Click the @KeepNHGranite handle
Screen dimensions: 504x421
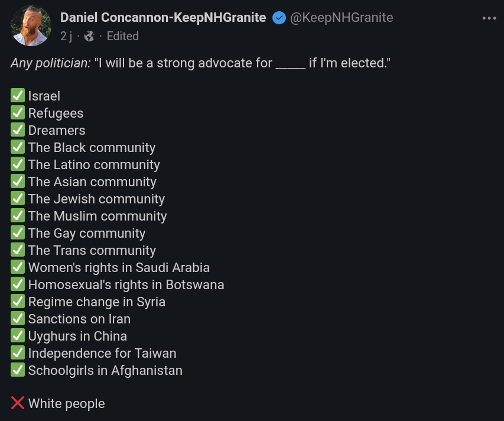point(342,18)
